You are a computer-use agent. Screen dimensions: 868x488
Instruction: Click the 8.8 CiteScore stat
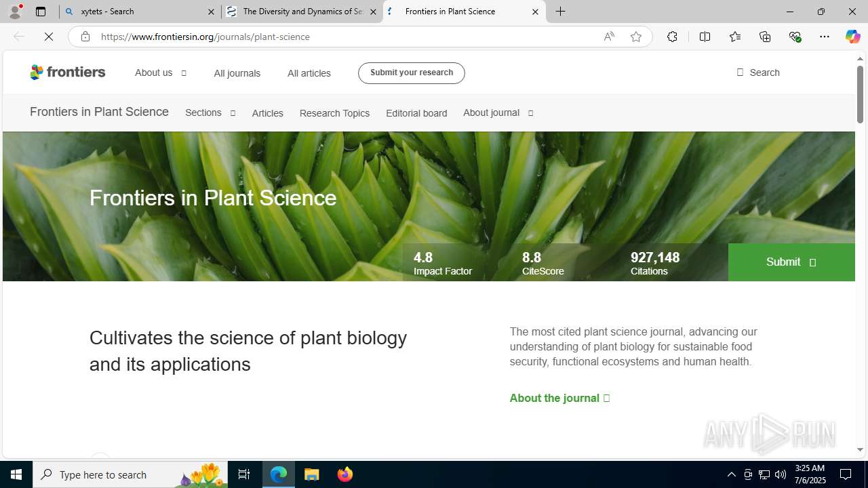click(542, 263)
